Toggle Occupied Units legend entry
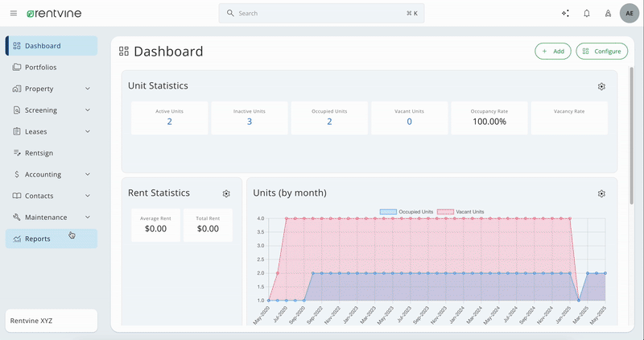The width and height of the screenshot is (644, 340). pyautogui.click(x=407, y=212)
